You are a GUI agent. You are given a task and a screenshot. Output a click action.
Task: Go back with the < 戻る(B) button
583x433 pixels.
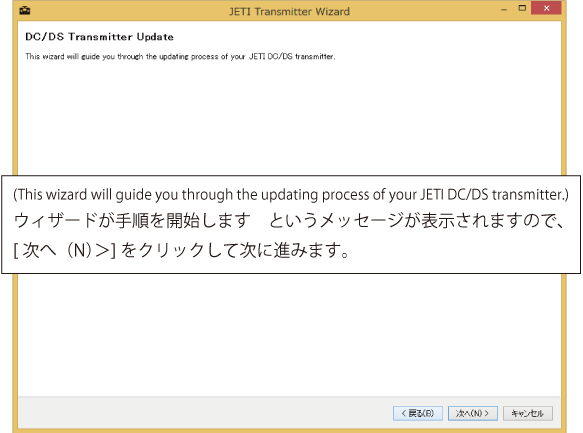tap(418, 413)
